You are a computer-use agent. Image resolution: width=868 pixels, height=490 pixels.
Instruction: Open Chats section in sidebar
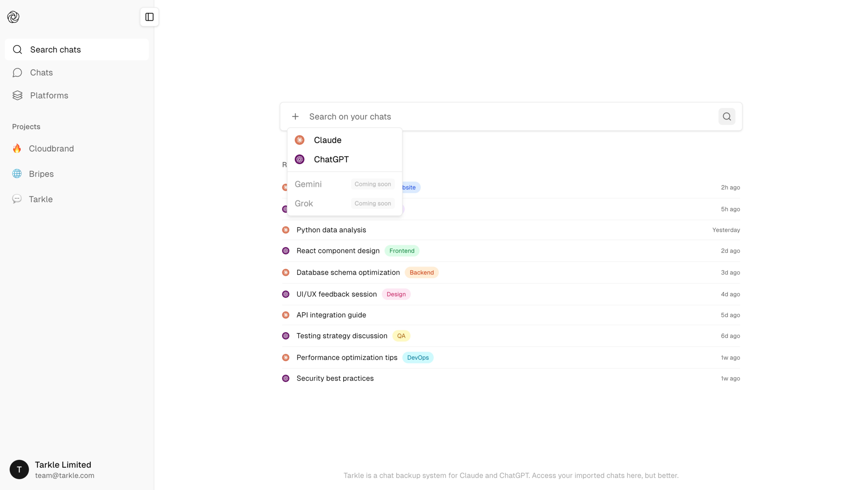click(41, 73)
